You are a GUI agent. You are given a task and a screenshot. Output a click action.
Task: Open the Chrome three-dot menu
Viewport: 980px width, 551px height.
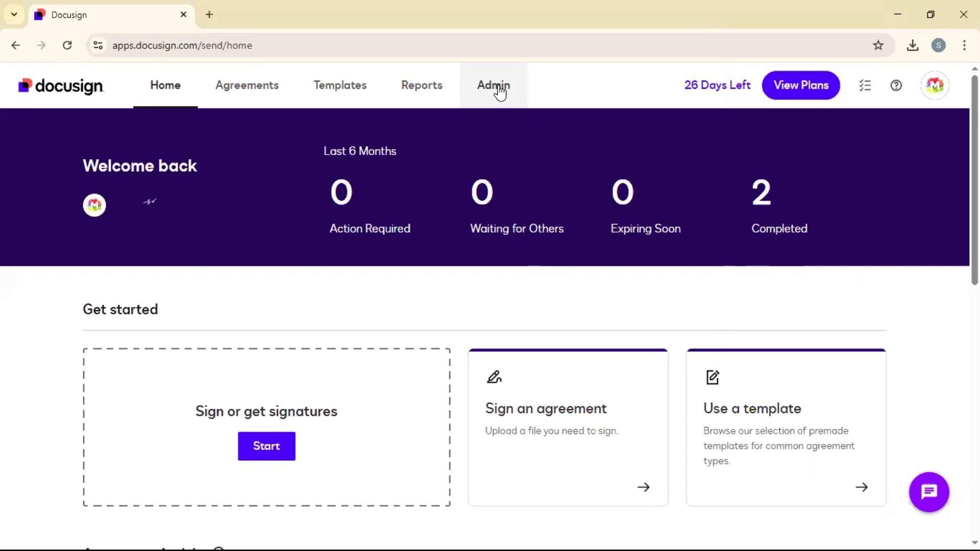pyautogui.click(x=964, y=45)
